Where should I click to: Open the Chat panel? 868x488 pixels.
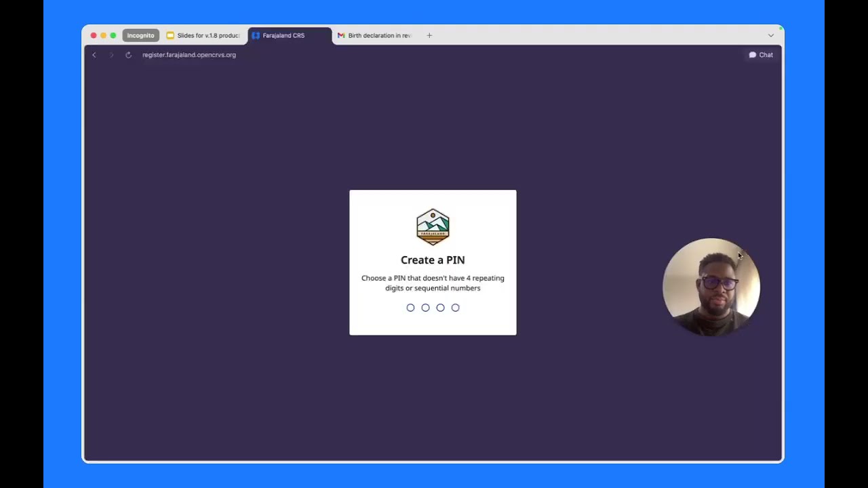pyautogui.click(x=761, y=55)
